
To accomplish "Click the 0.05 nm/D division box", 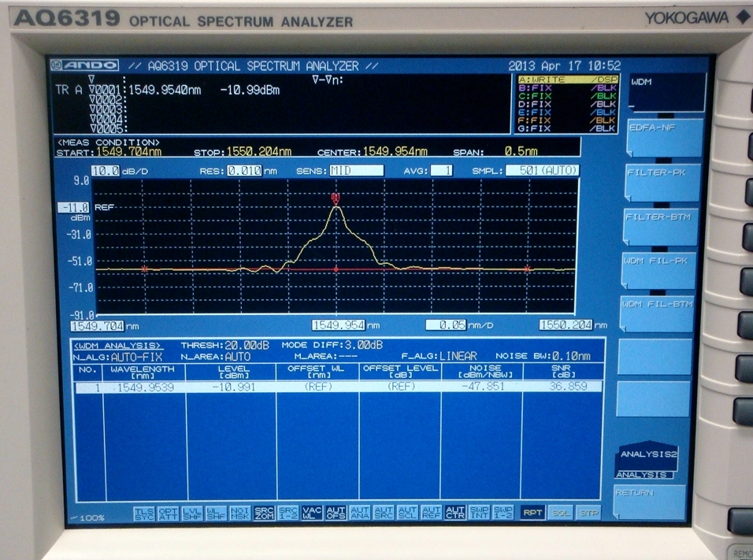I will 446,325.
